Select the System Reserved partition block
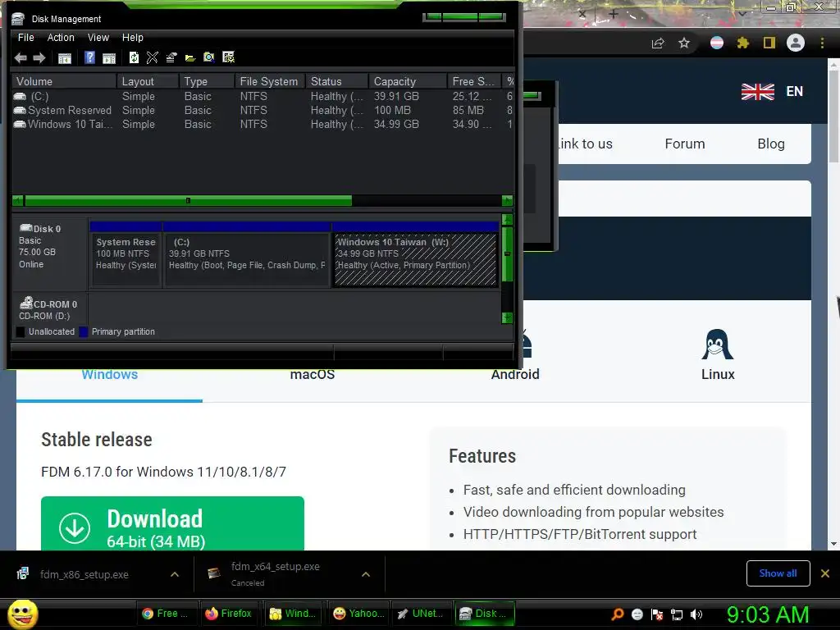This screenshot has height=630, width=840. point(126,259)
